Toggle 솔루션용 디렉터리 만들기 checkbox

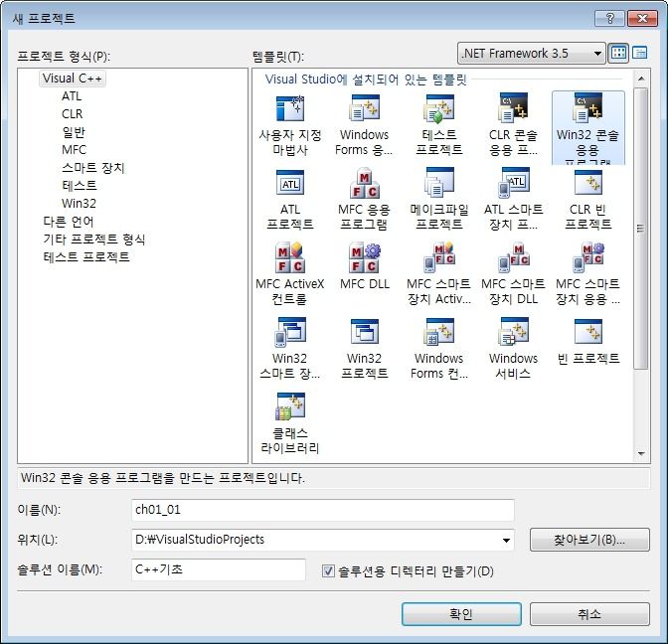click(x=328, y=570)
